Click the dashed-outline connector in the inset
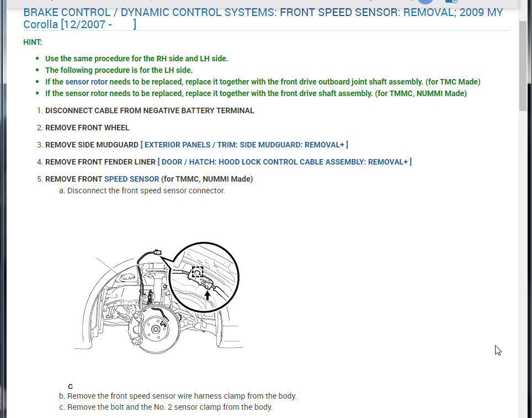 (198, 272)
